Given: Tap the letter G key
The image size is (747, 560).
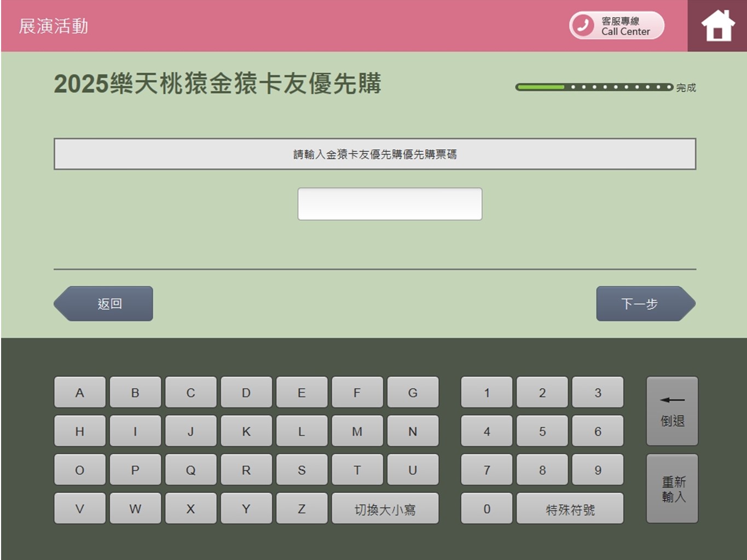Looking at the screenshot, I should point(413,392).
